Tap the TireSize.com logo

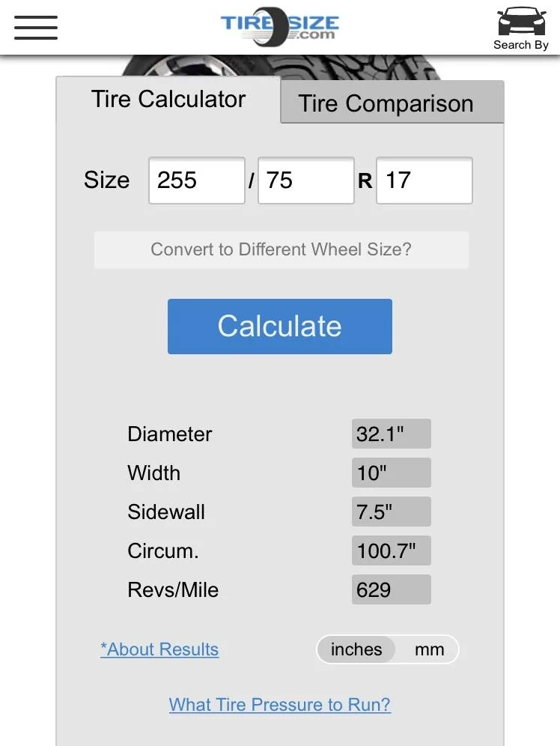pos(279,27)
